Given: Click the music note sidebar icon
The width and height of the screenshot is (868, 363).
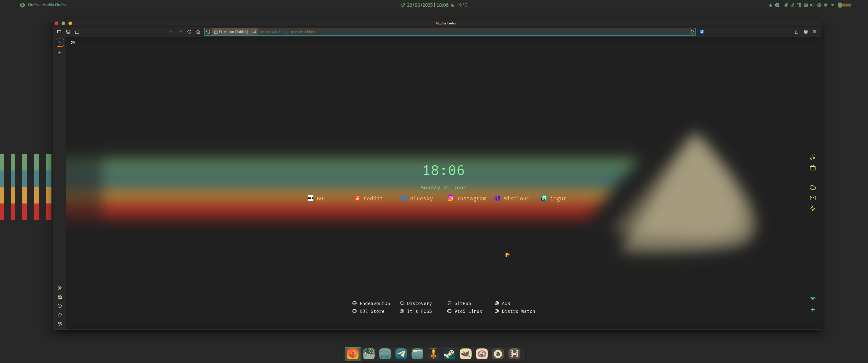Looking at the screenshot, I should point(812,157).
